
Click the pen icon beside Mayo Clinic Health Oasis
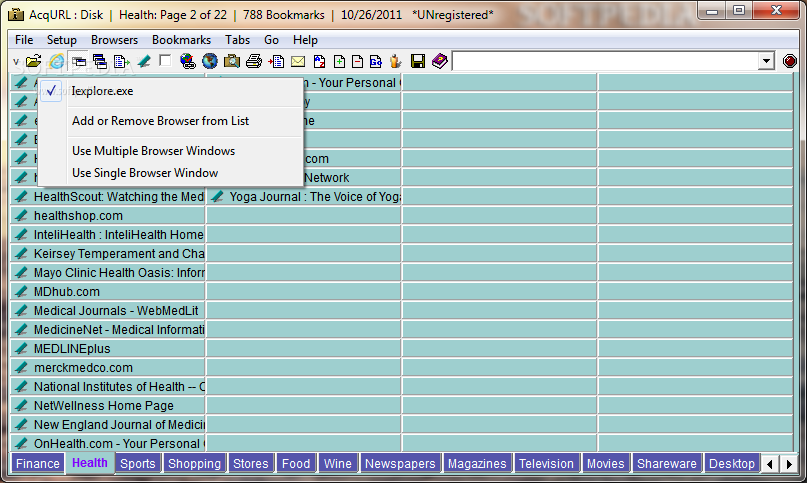click(21, 272)
